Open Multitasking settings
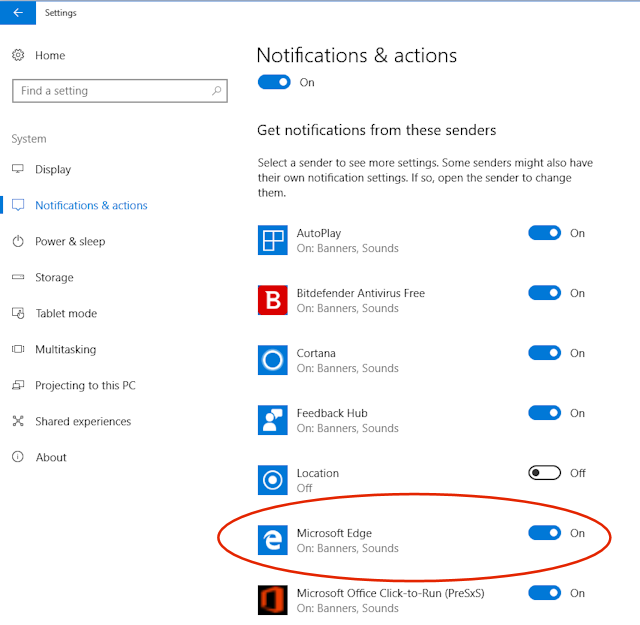This screenshot has height=625, width=640. click(x=66, y=349)
